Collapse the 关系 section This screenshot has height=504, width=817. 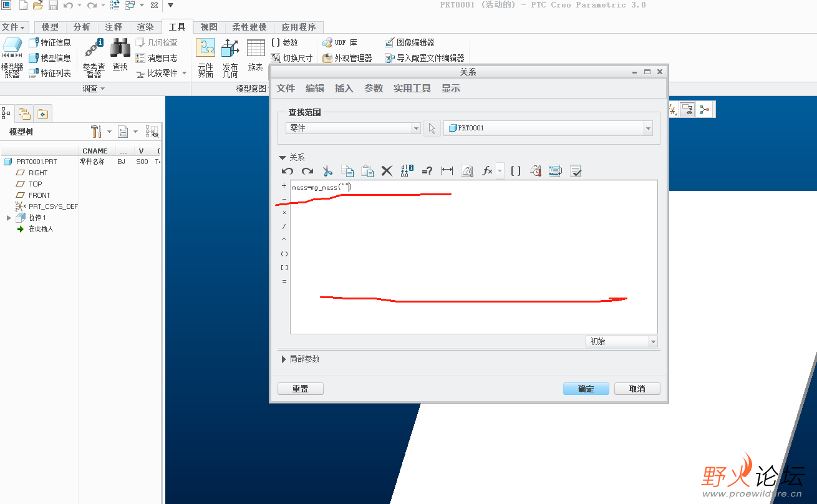click(283, 158)
